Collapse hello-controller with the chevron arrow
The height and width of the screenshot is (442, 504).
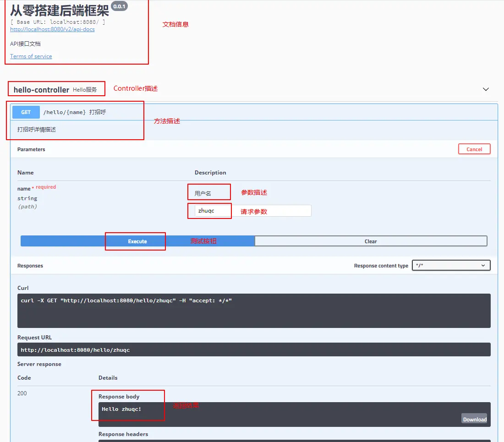coord(486,89)
